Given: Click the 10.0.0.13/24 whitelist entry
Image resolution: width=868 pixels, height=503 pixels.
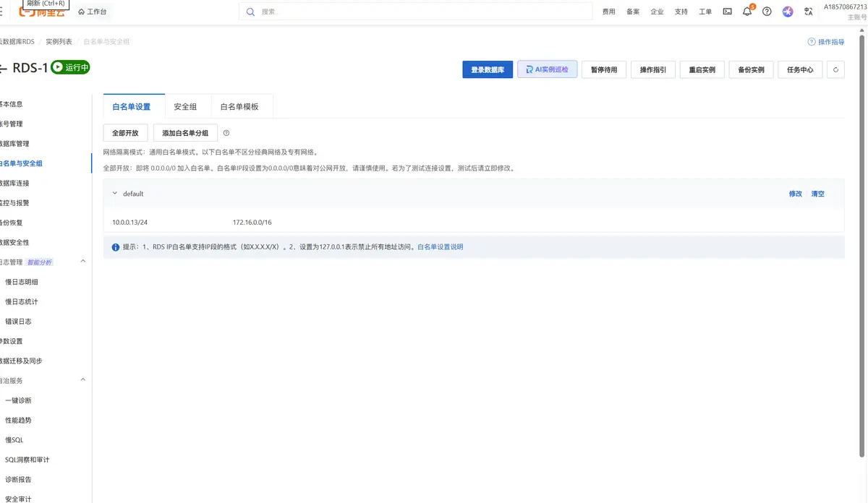Looking at the screenshot, I should (130, 222).
